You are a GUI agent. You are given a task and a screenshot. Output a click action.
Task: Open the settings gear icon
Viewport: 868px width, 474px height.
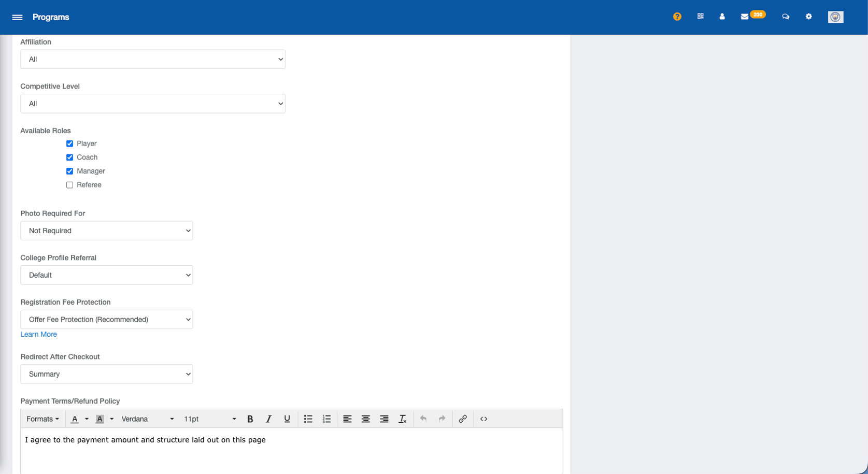click(808, 17)
